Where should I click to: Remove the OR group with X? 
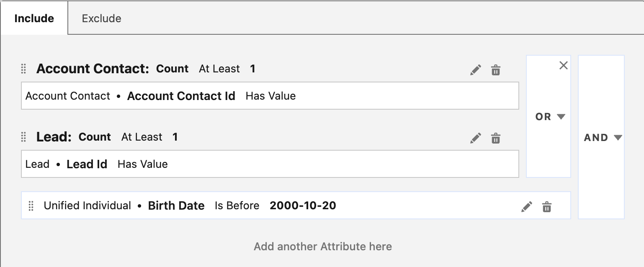(564, 65)
